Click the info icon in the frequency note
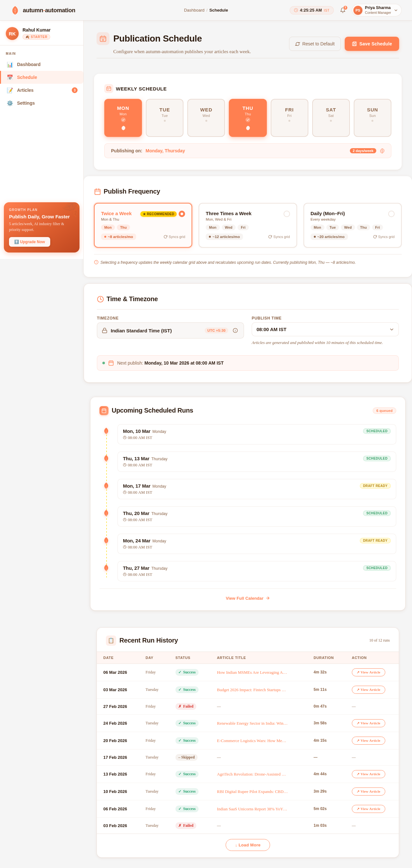 (x=96, y=262)
